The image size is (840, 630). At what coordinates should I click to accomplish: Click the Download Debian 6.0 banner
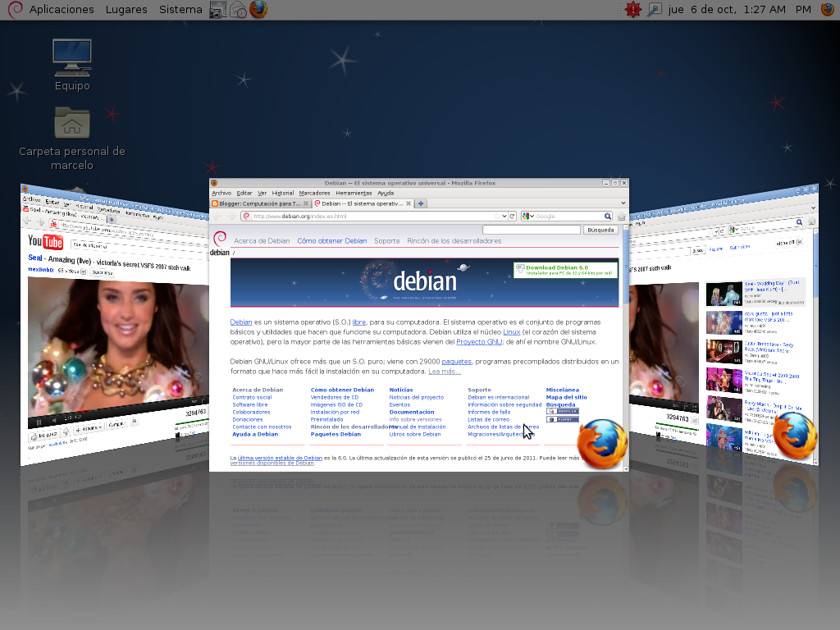pyautogui.click(x=566, y=269)
